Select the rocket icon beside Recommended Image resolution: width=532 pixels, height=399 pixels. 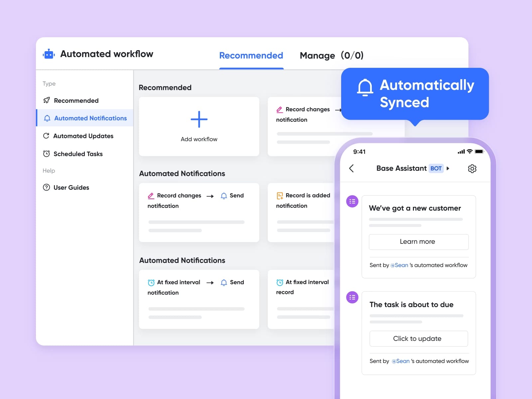click(x=47, y=100)
